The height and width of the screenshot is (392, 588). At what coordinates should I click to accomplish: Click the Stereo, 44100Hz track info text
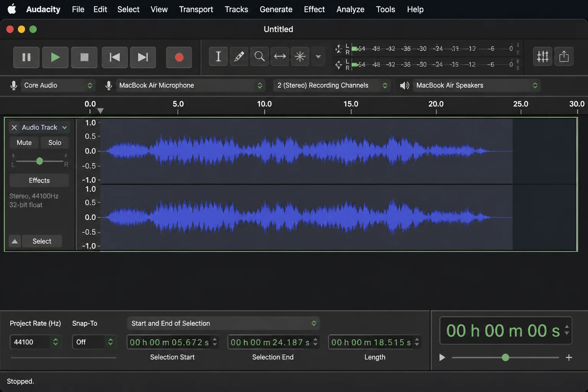34,196
